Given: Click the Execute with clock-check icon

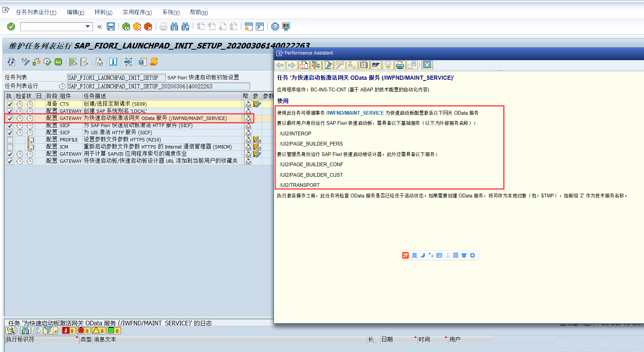Looking at the screenshot, I should point(47,62).
